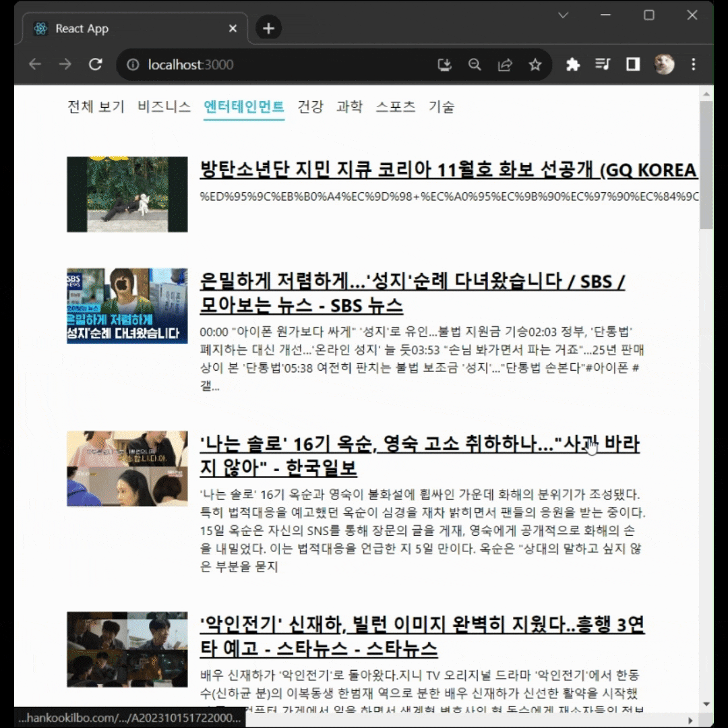Image resolution: width=728 pixels, height=728 pixels.
Task: Click the description starting 00:00 "아이폰 원가보다 싸게"
Action: coord(423,359)
